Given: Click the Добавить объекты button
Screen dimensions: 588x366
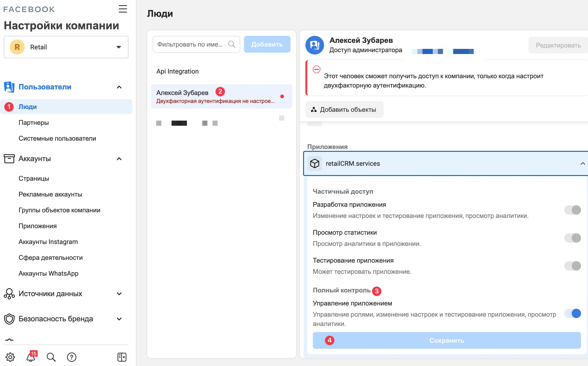Looking at the screenshot, I should tap(344, 109).
